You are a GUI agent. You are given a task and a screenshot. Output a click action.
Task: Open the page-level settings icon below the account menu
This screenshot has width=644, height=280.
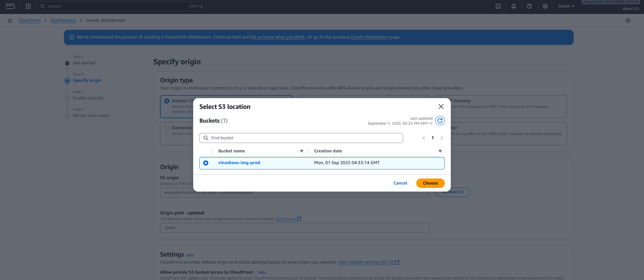[628, 20]
